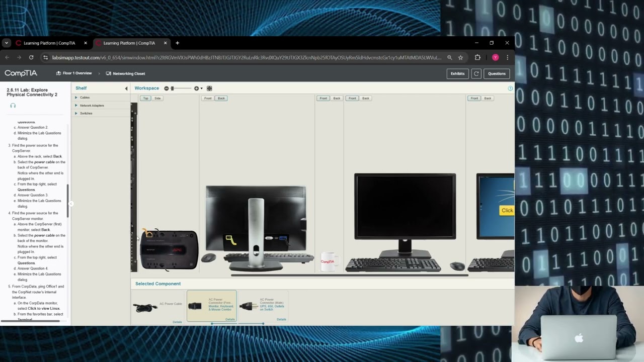This screenshot has height=362, width=644.
Task: Open the Exhibits button
Action: click(457, 73)
